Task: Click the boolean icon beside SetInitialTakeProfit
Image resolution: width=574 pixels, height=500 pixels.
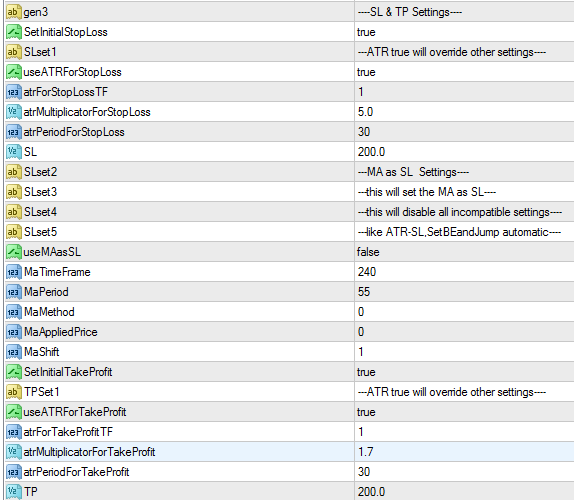Action: 14,372
